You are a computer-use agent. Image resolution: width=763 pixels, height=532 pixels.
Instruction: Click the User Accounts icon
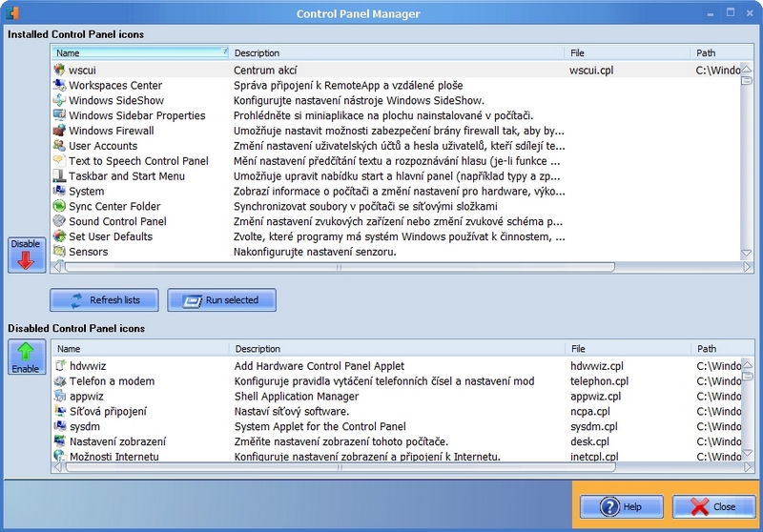59,146
